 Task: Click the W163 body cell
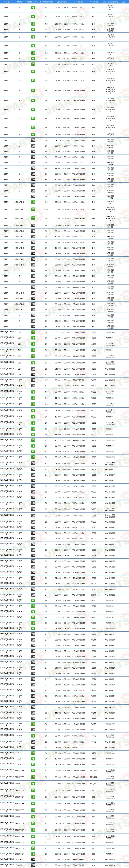tap(94, 724)
